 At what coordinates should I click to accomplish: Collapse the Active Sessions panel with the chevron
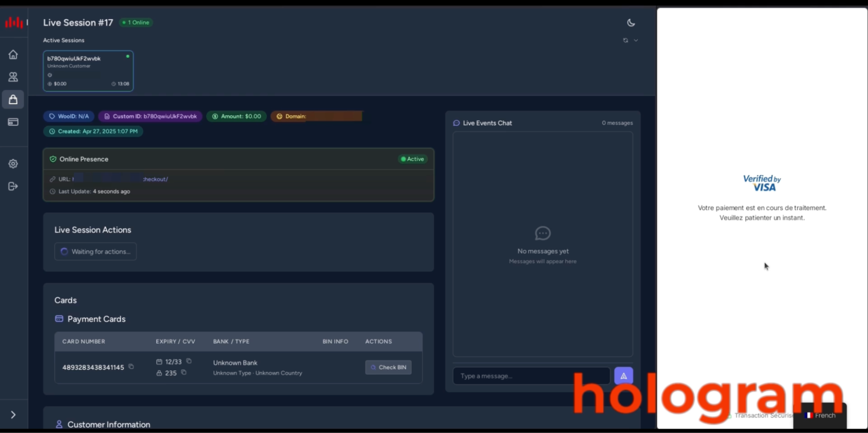636,40
